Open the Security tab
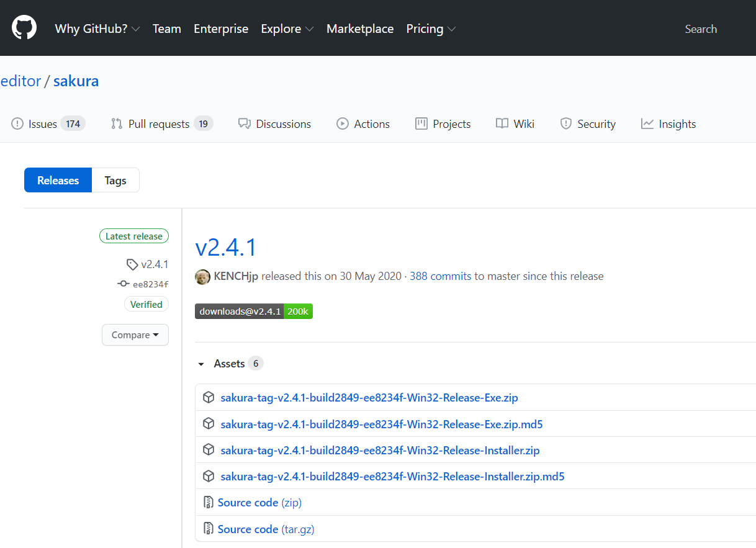This screenshot has width=756, height=548. [x=588, y=124]
